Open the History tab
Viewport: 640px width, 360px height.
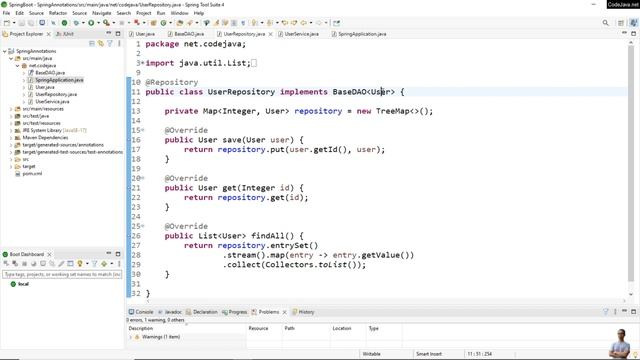[x=303, y=312]
